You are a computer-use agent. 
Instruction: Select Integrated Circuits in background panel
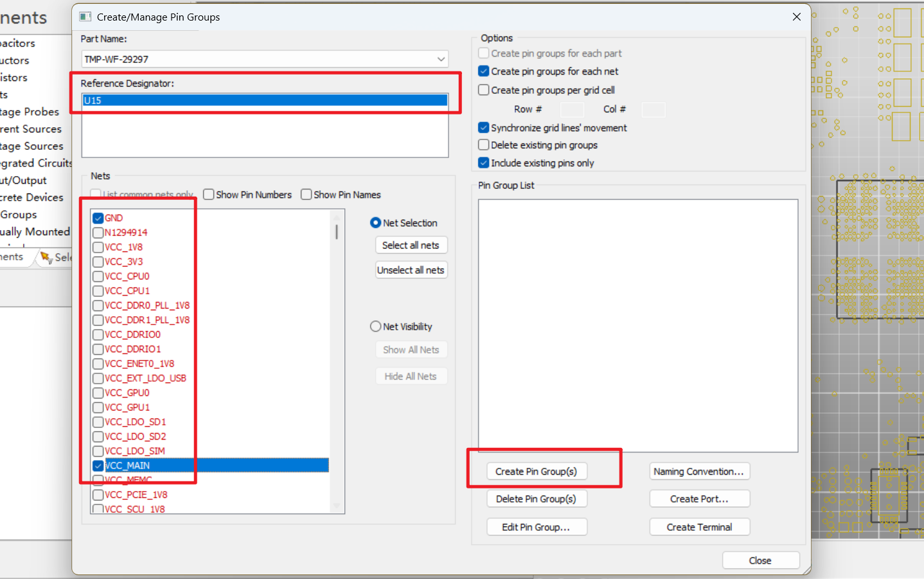(36, 163)
